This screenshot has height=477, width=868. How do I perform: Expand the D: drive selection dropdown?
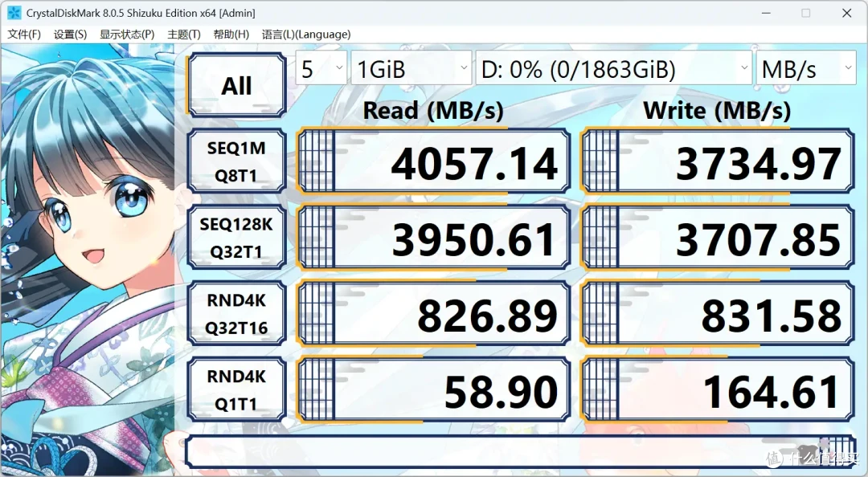pyautogui.click(x=613, y=68)
